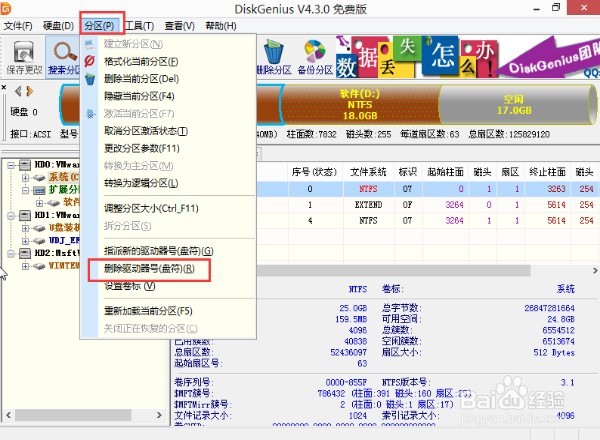Choose 调整分区大小(Ctrl_F11) menu entry

click(x=151, y=209)
